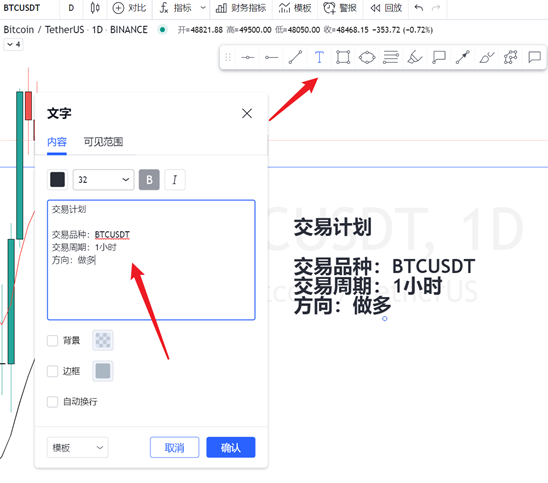Viewport: 548px width, 483px height.
Task: Select the trend line tool
Action: pyautogui.click(x=295, y=57)
